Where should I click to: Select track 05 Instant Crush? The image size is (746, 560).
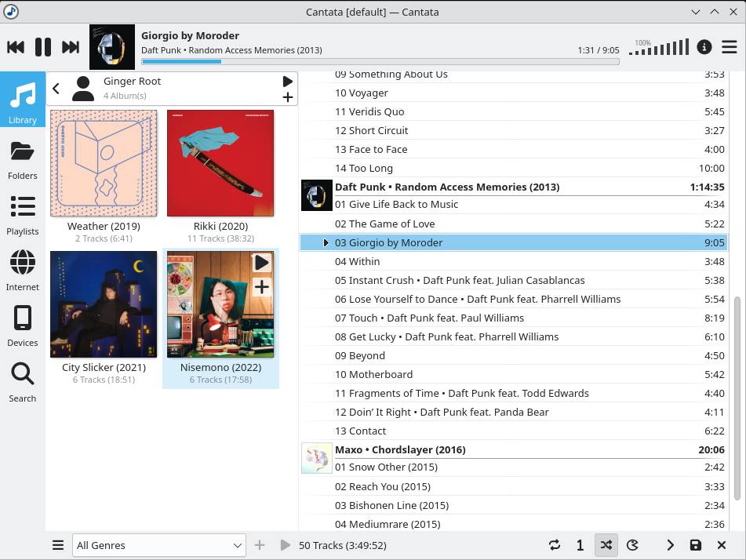513,280
